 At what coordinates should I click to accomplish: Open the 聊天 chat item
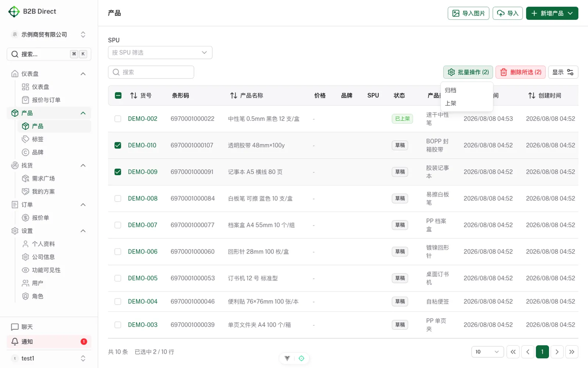pyautogui.click(x=49, y=327)
